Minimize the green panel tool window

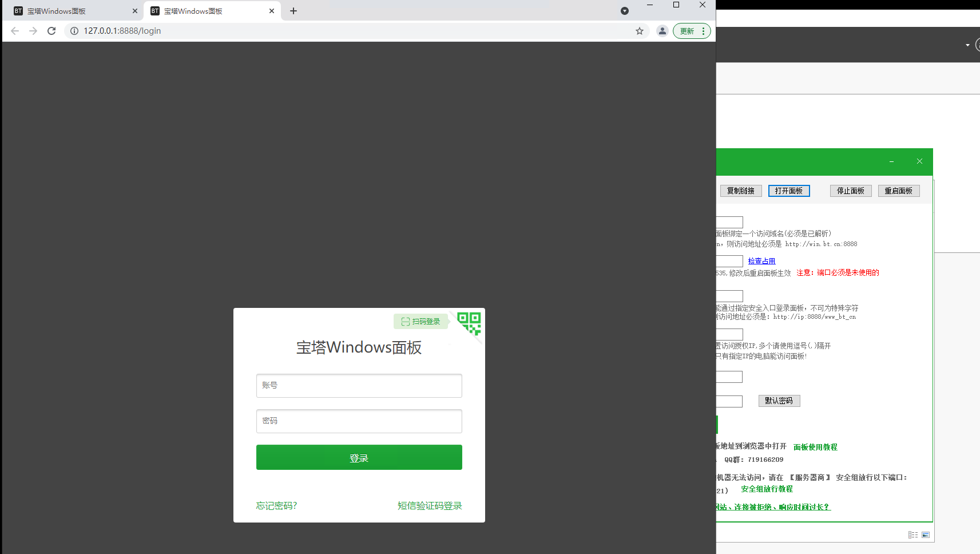coord(891,161)
